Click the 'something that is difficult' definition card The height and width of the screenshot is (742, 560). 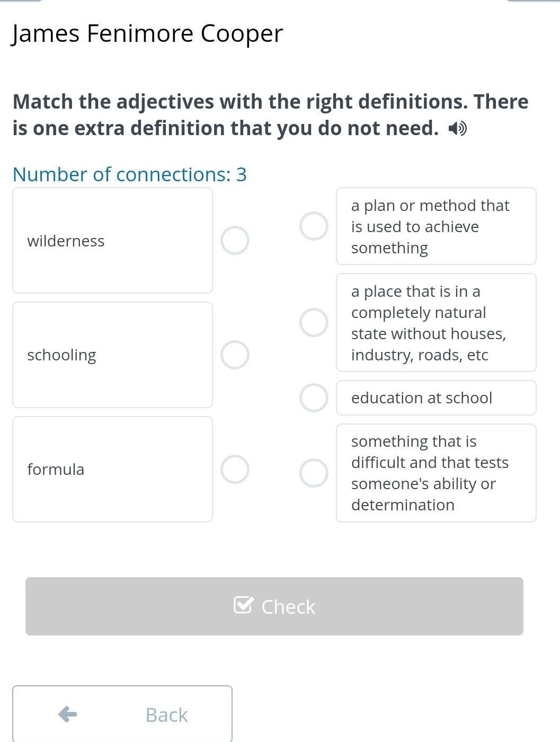[x=436, y=473]
